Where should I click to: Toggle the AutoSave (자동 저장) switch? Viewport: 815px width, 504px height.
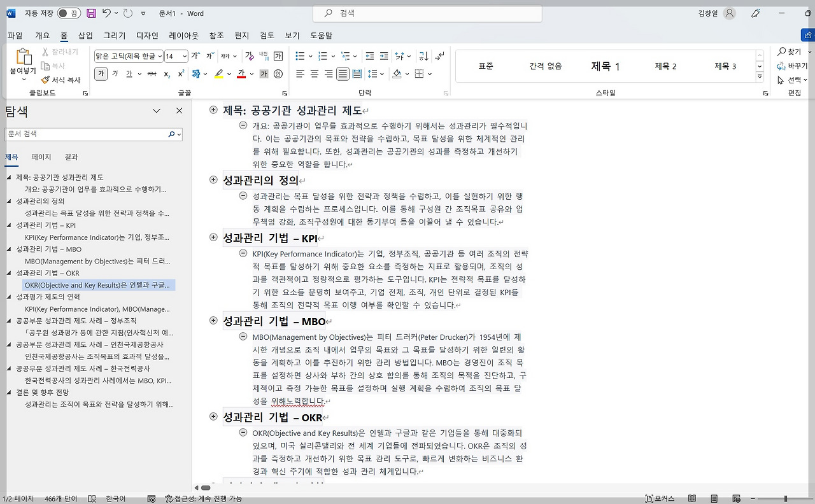coord(68,13)
